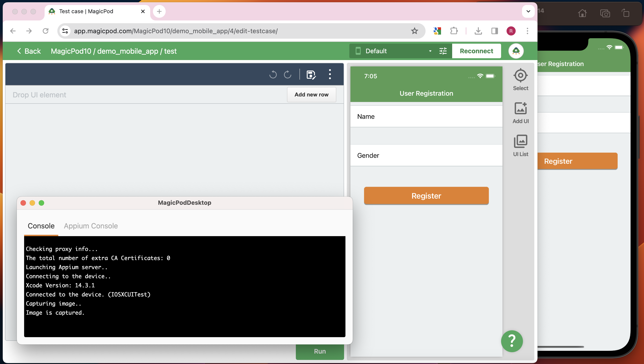Click the undo icon in editor toolbar

point(273,74)
